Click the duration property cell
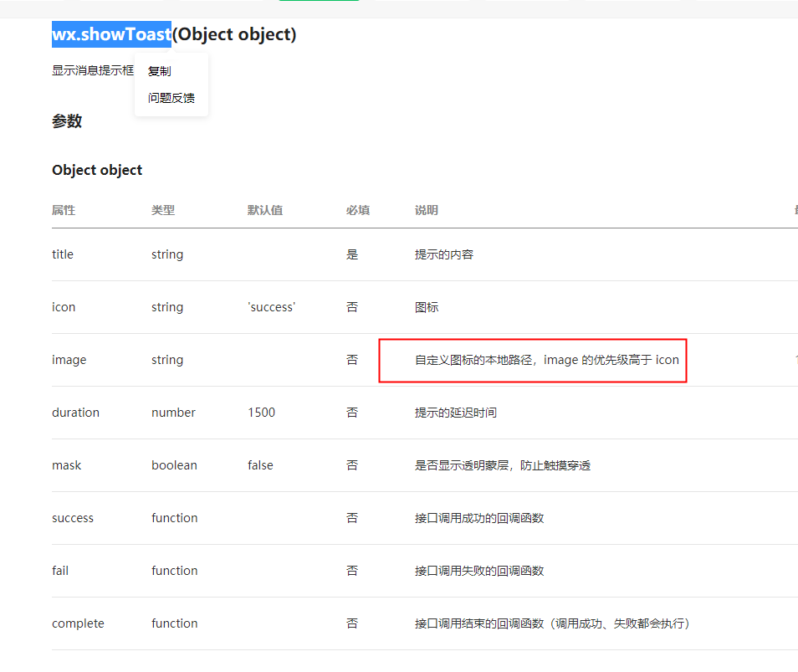 tap(76, 413)
